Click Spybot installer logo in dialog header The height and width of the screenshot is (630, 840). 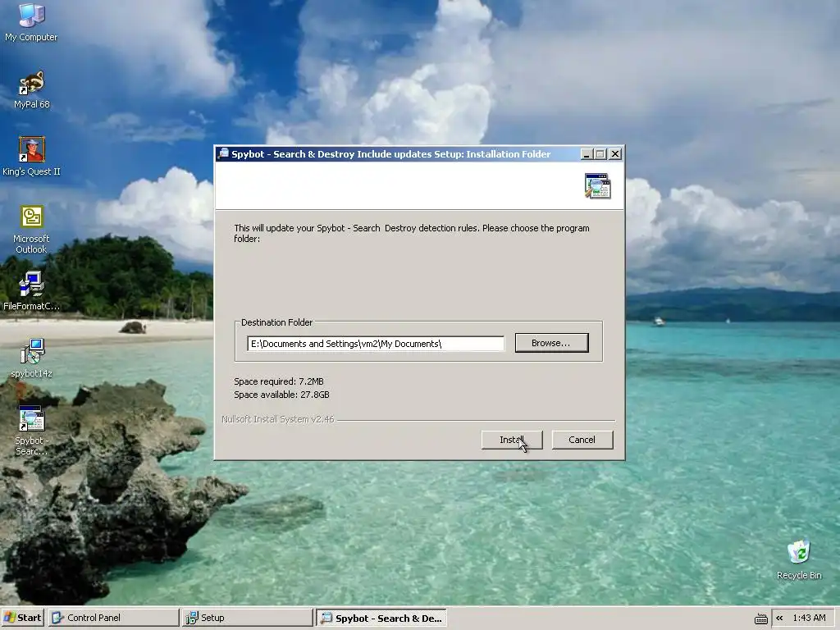597,186
